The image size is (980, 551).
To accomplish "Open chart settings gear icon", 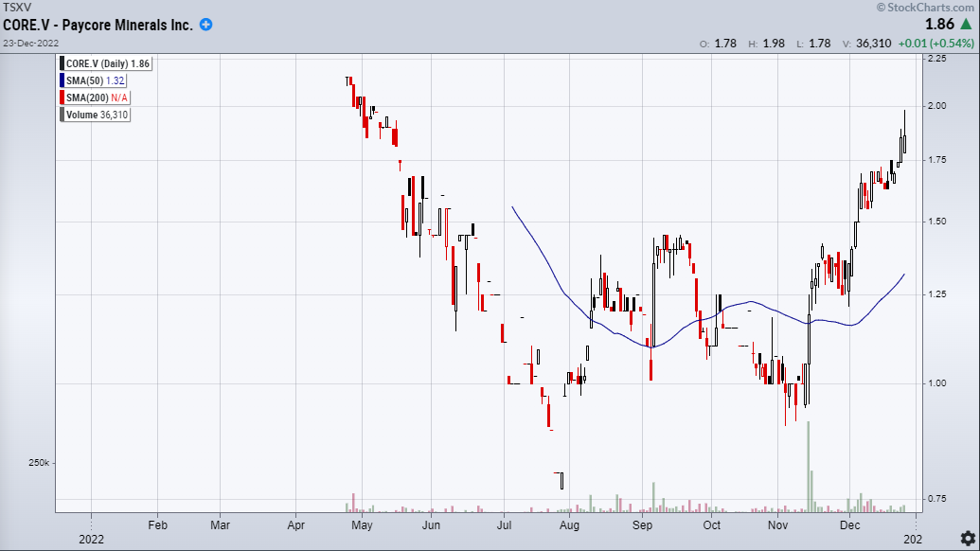I will (x=968, y=538).
